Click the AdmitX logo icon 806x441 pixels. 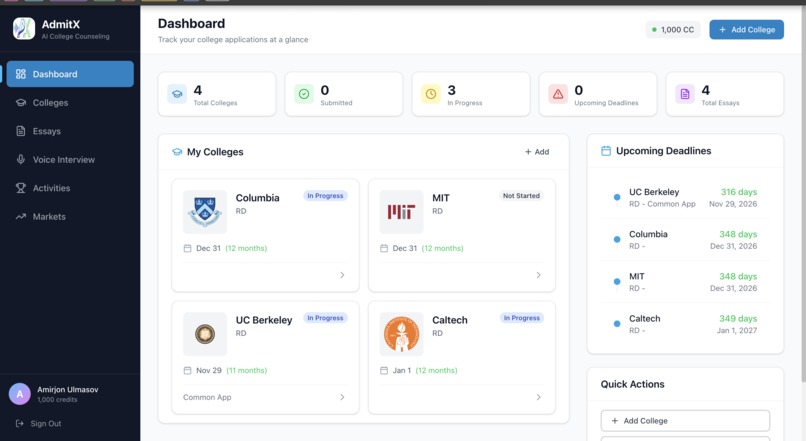[x=24, y=28]
